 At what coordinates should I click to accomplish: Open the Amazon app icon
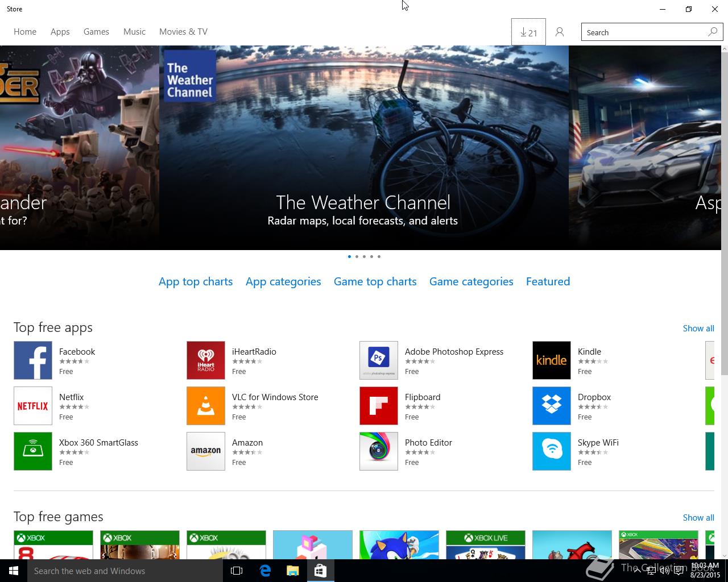pyautogui.click(x=206, y=451)
